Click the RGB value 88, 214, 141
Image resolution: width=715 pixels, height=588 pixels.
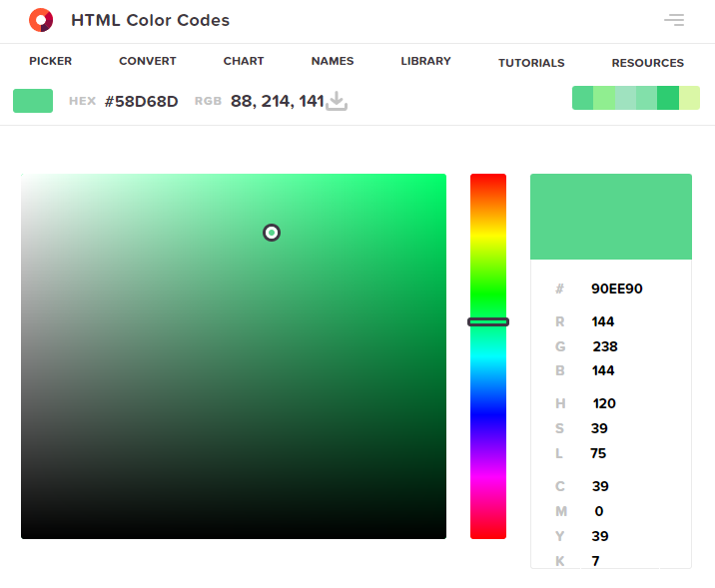tap(278, 101)
